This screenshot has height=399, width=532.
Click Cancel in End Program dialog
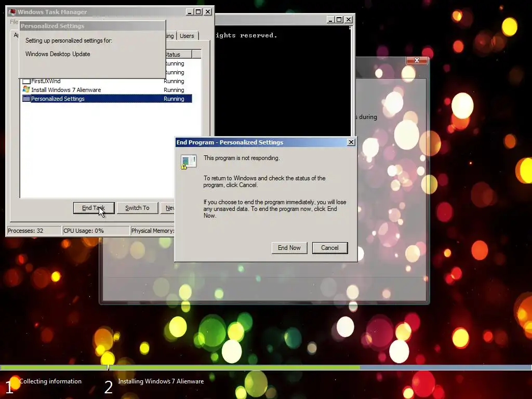[x=330, y=248]
